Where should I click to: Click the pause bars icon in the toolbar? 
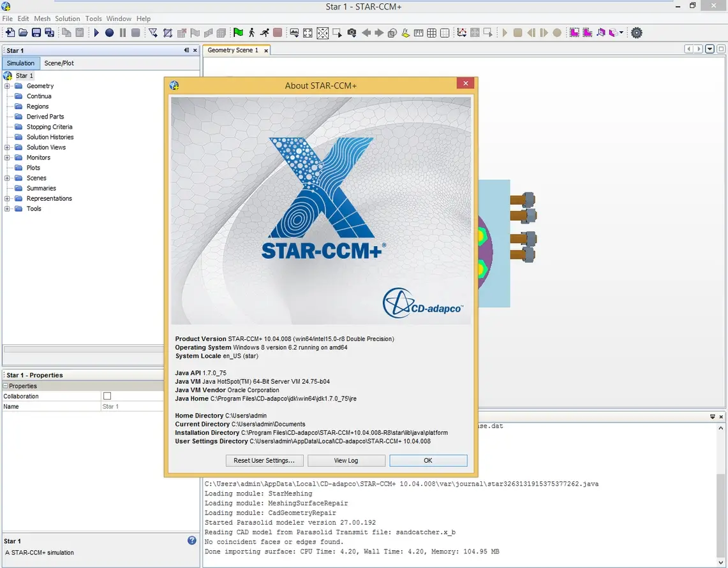coord(123,33)
